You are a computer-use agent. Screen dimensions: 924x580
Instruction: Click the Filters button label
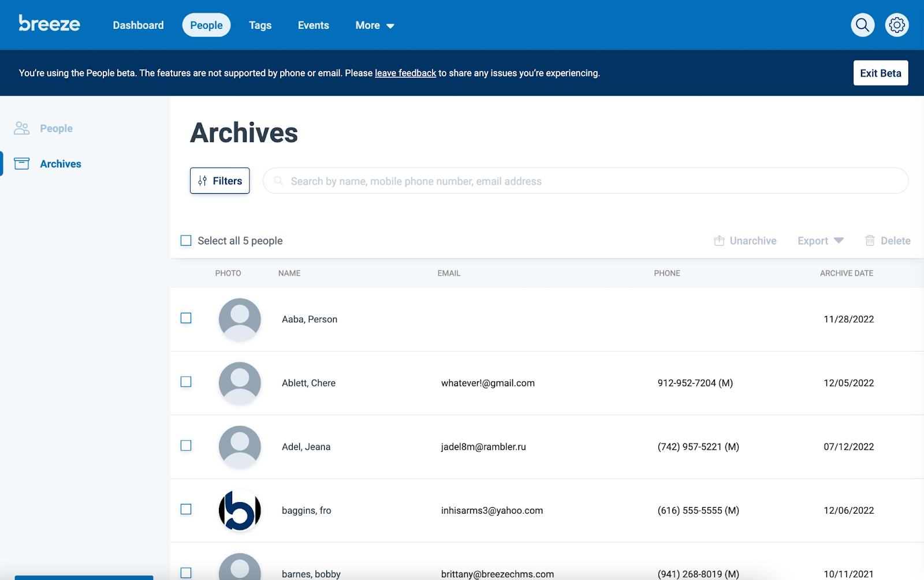point(228,181)
